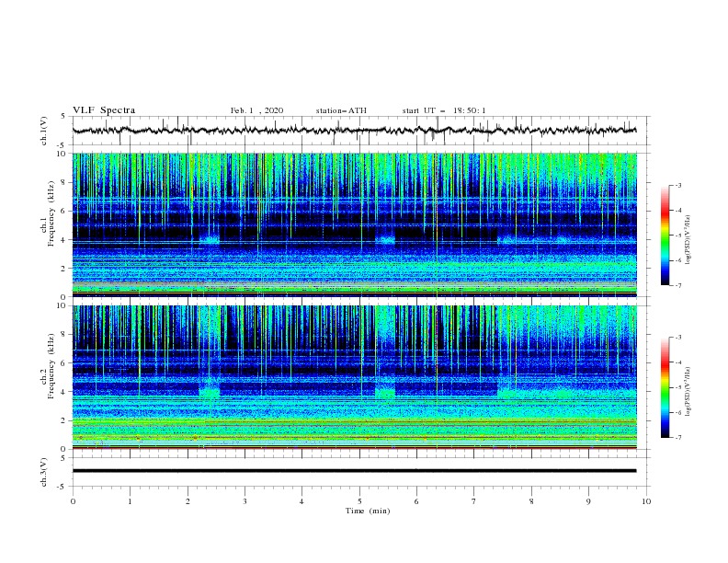Select the "start UT = 18:50: 1" text
This screenshot has height=563, width=728.
[444, 110]
